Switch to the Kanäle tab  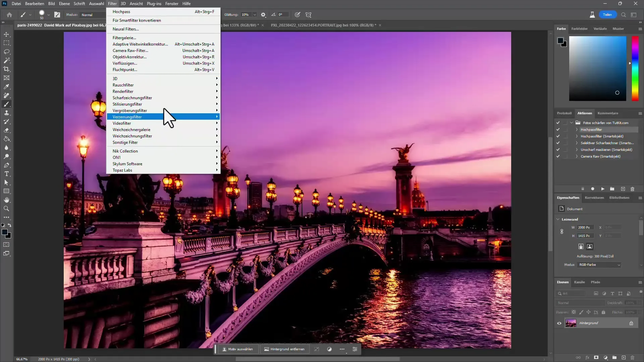(579, 282)
